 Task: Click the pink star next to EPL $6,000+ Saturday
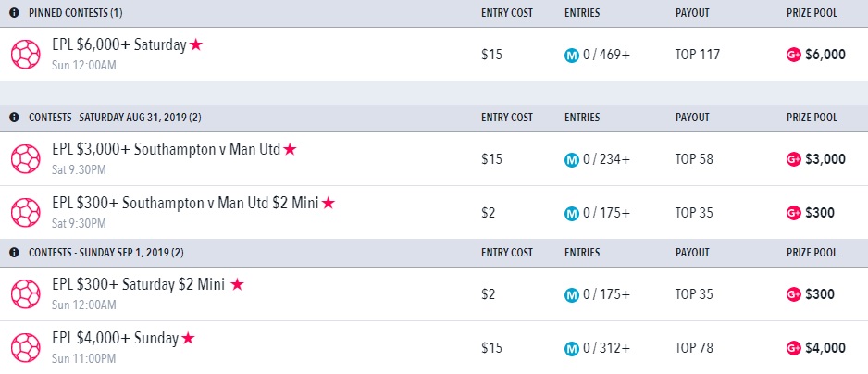[x=196, y=44]
